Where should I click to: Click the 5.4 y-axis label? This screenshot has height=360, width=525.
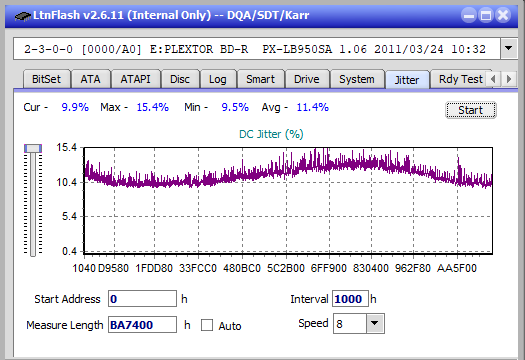coord(69,216)
